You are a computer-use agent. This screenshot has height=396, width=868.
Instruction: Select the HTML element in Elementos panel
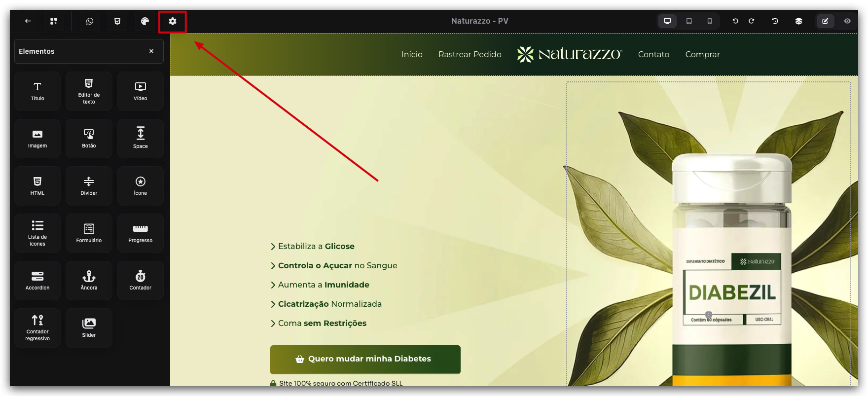pyautogui.click(x=37, y=186)
